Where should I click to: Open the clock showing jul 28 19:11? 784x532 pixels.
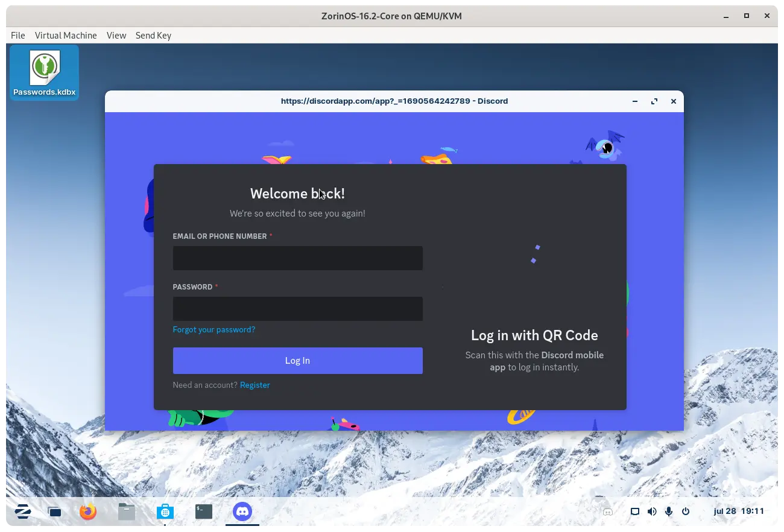point(739,511)
